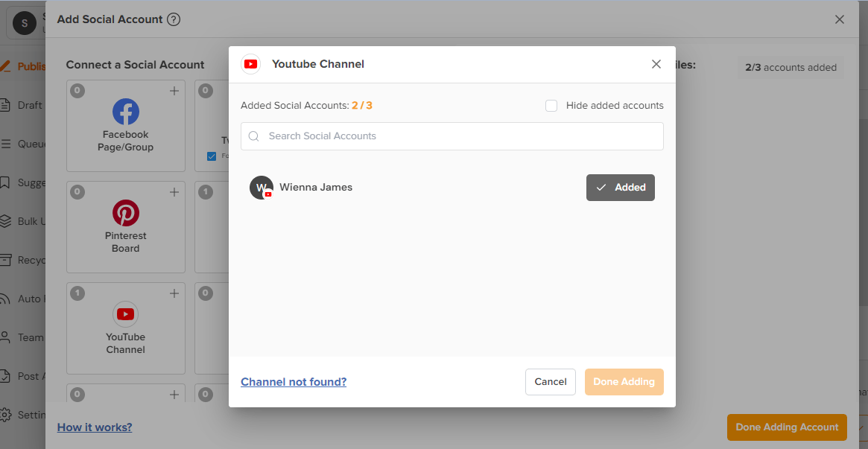Close the Add Social Account panel
Viewport: 868px width, 449px height.
[839, 20]
